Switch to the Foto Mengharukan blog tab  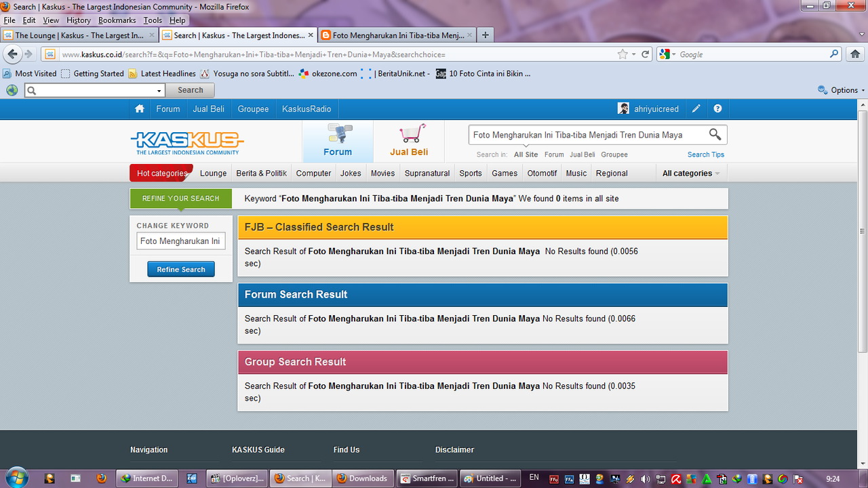(x=398, y=35)
